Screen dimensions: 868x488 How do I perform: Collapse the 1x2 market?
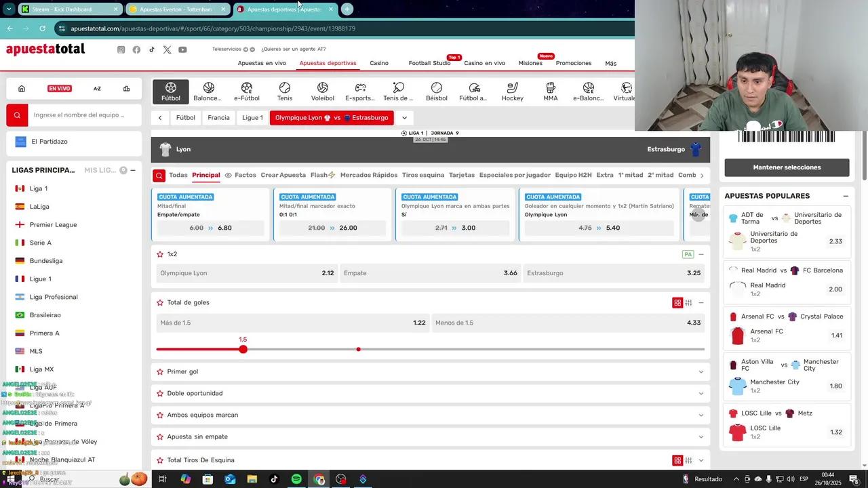(x=701, y=254)
